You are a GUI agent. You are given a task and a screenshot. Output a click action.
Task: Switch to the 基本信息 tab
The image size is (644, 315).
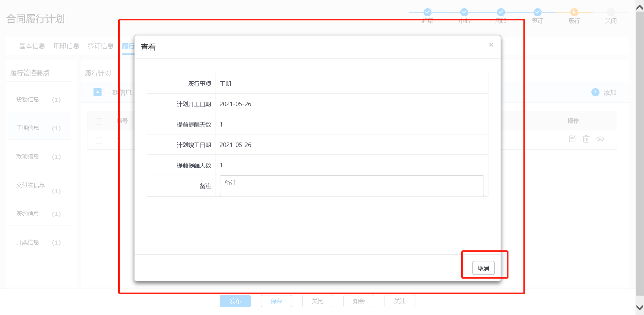point(32,46)
